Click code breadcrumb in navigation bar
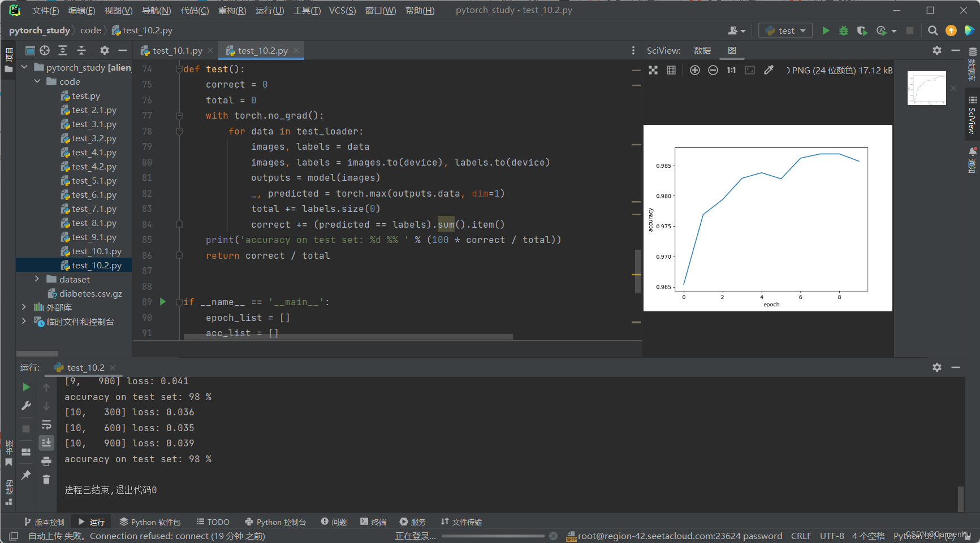 click(90, 31)
